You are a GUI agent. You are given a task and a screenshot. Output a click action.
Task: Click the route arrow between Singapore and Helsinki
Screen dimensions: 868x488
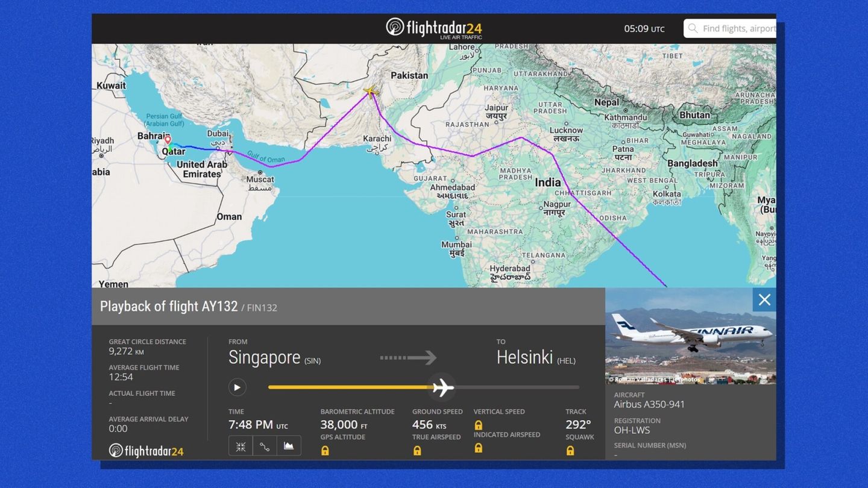(x=408, y=358)
